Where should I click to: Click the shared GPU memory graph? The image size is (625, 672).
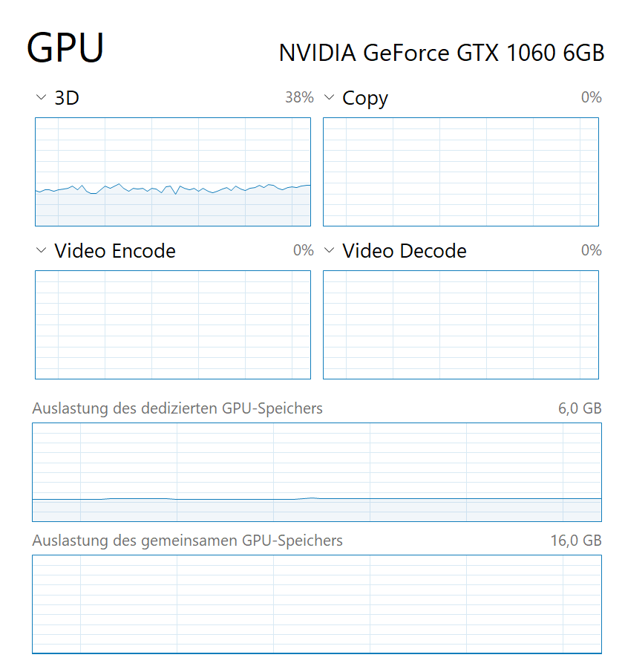point(317,604)
